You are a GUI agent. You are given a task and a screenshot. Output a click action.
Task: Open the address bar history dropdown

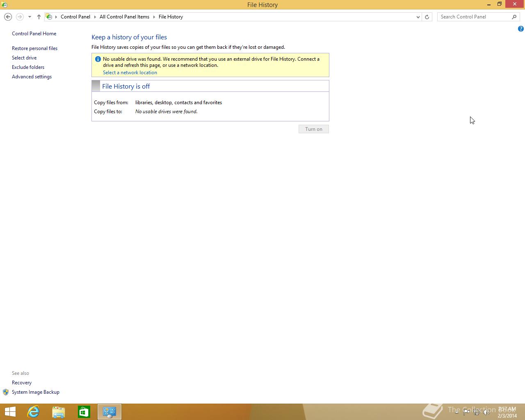pyautogui.click(x=418, y=17)
